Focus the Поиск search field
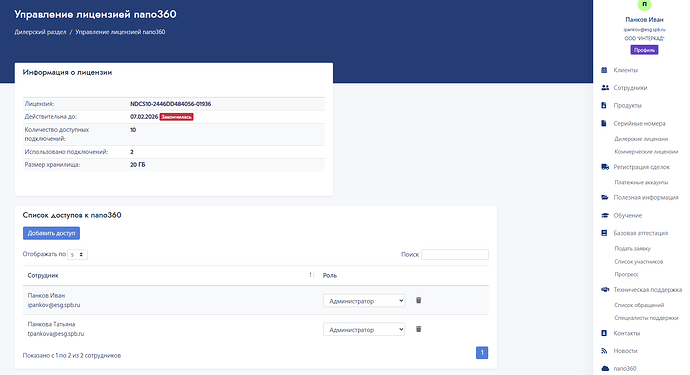The height and width of the screenshot is (375, 690). click(455, 254)
